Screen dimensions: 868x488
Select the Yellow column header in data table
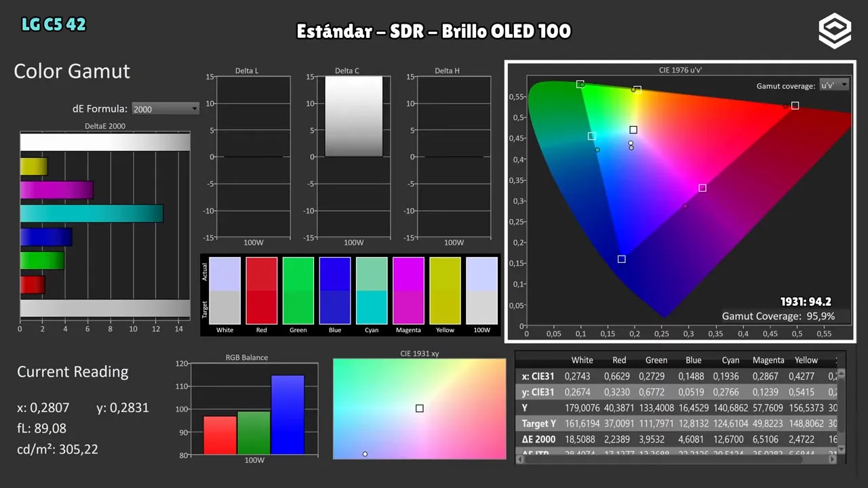[806, 360]
